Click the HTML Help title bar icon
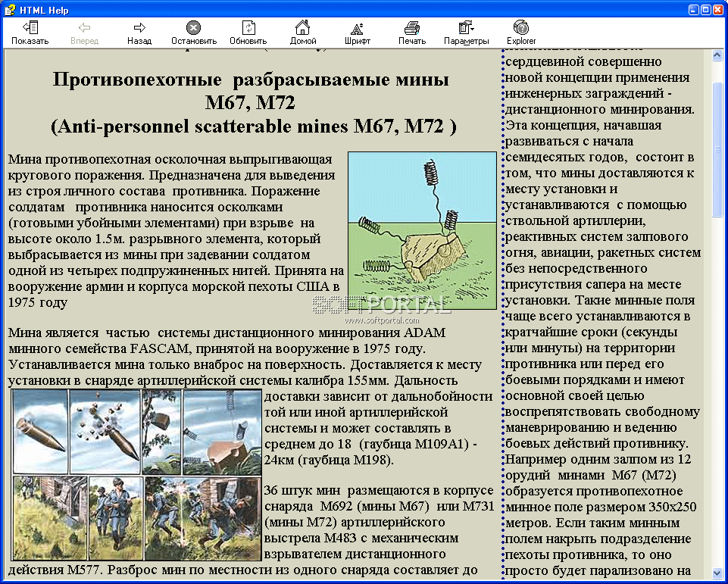 [x=9, y=9]
